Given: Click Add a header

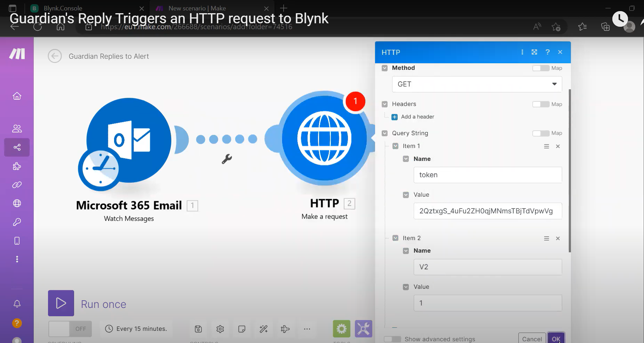Looking at the screenshot, I should point(413,117).
